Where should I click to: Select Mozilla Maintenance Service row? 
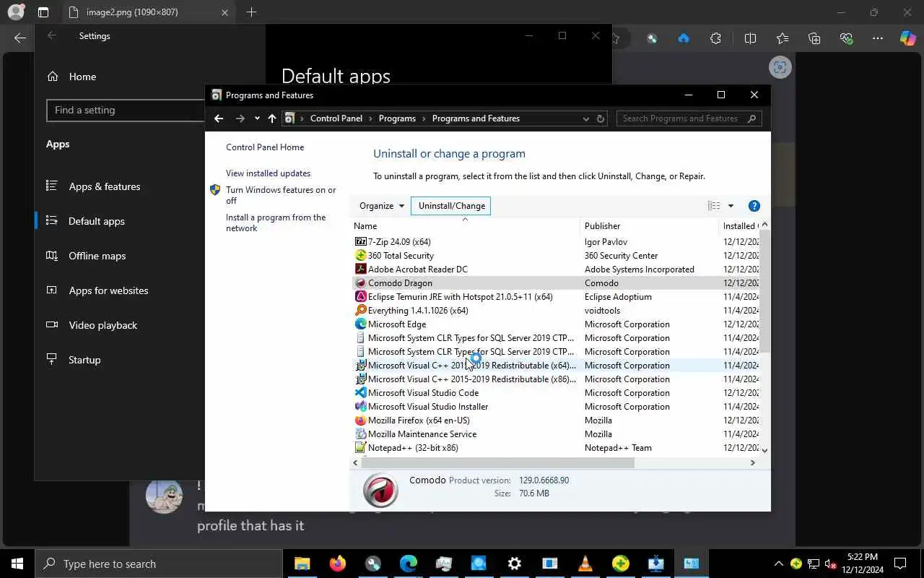pyautogui.click(x=556, y=434)
